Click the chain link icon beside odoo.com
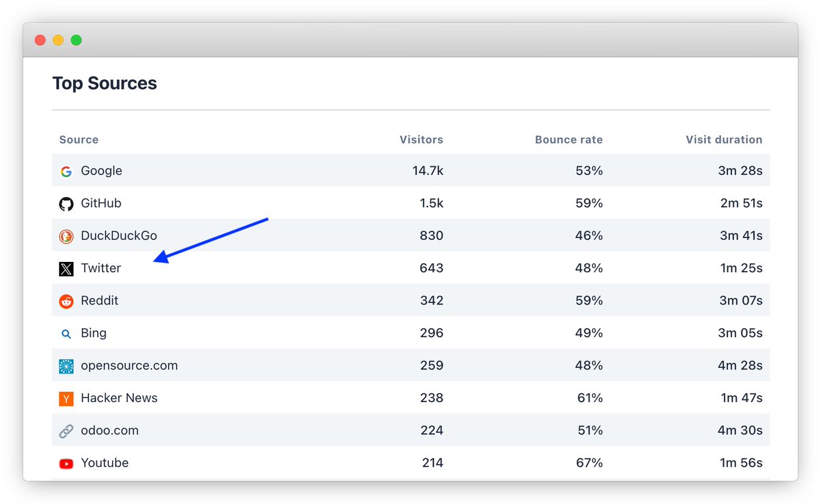 (66, 430)
